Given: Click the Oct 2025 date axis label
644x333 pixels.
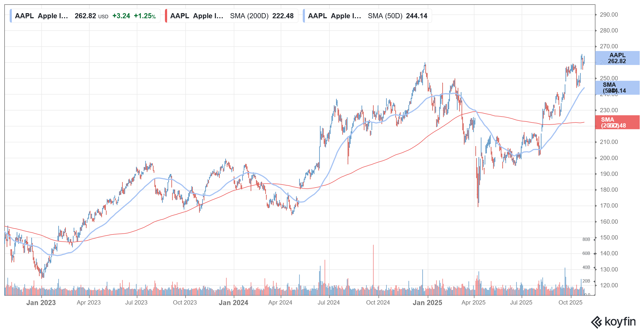Looking at the screenshot, I should (x=570, y=303).
